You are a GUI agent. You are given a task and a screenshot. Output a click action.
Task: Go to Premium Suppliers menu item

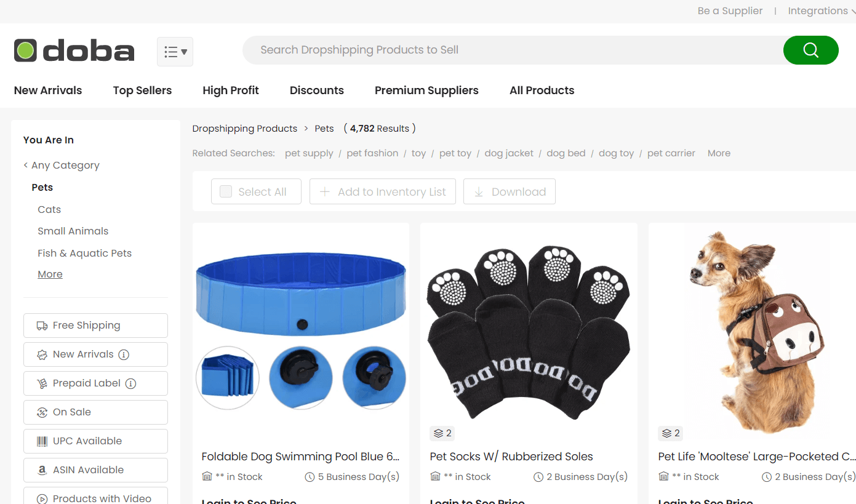pos(426,90)
